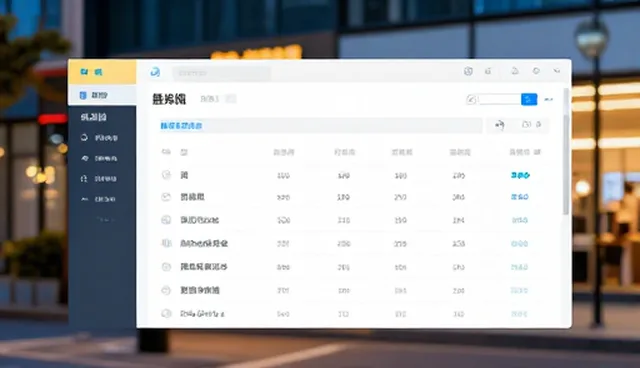The width and height of the screenshot is (640, 368).
Task: Click the second small icon in the top-right icon group
Action: tap(488, 71)
